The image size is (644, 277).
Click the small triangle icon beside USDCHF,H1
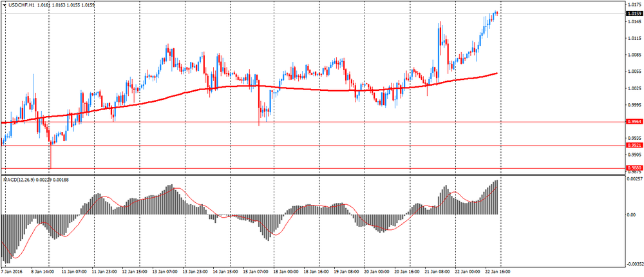coord(5,6)
